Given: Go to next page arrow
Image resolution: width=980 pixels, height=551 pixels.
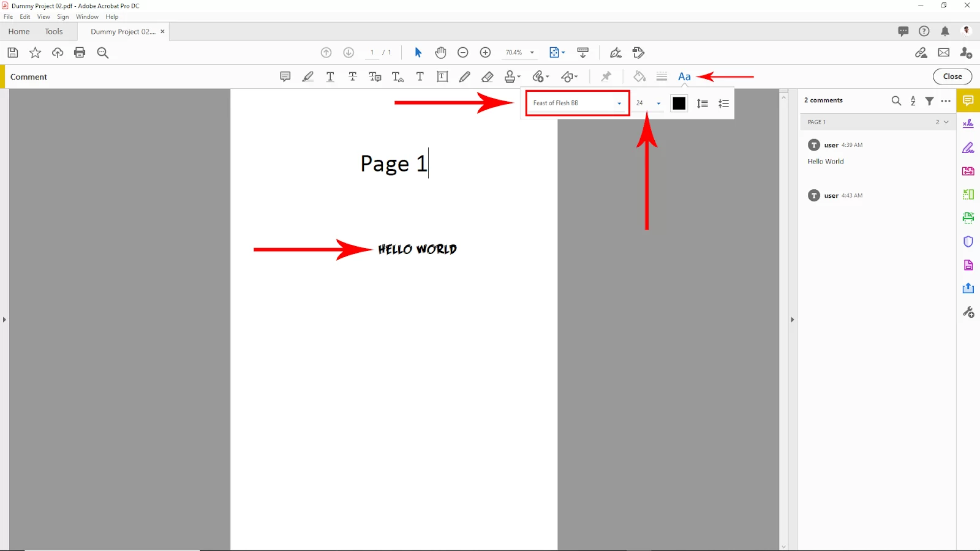Looking at the screenshot, I should (349, 53).
